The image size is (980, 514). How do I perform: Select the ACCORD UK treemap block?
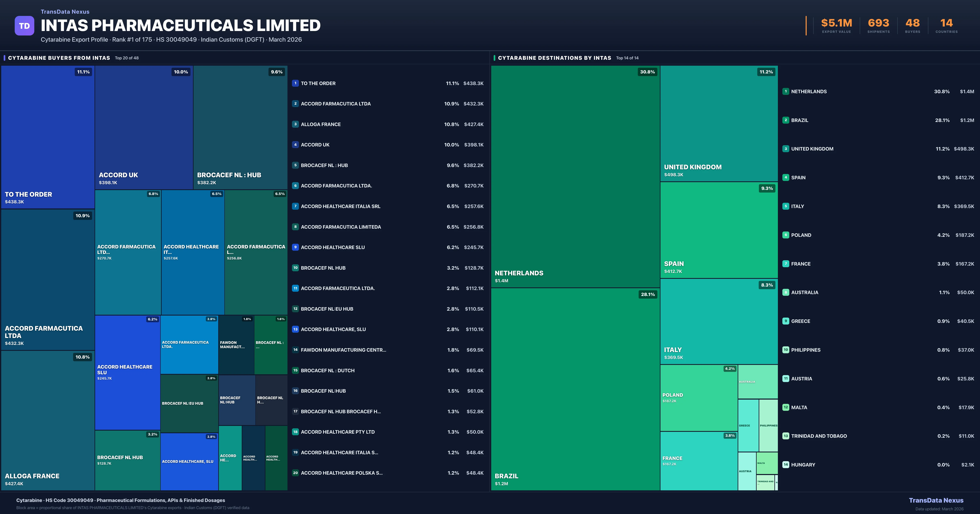coord(144,127)
